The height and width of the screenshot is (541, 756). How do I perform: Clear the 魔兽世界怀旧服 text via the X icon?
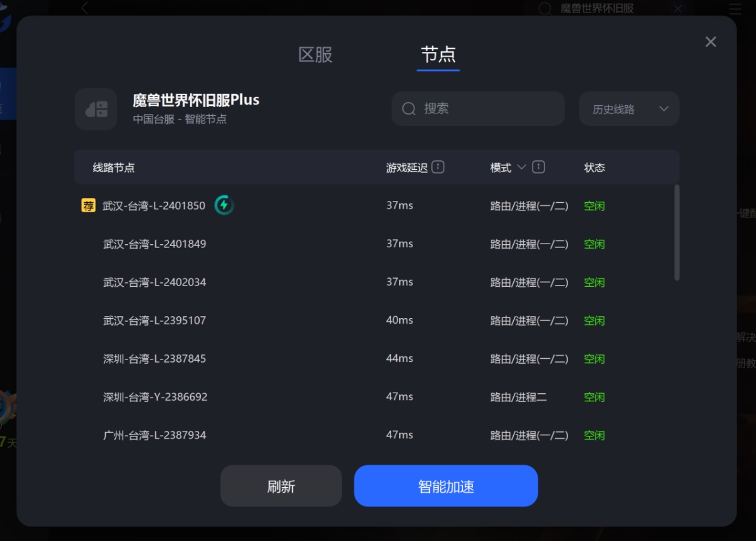pyautogui.click(x=678, y=9)
